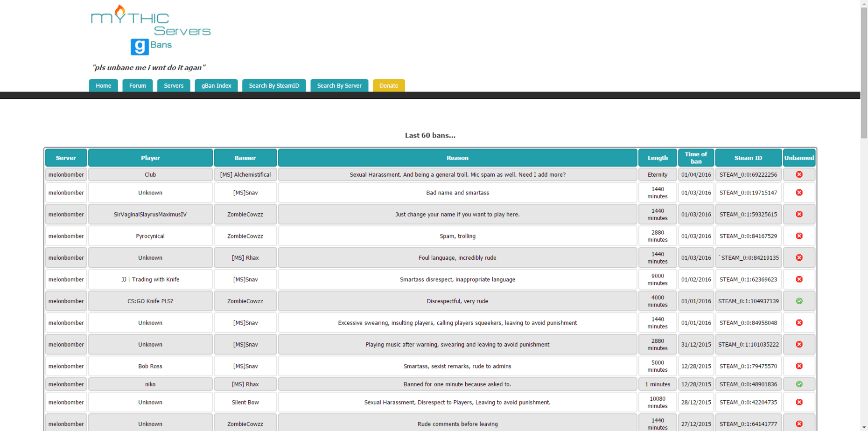The height and width of the screenshot is (431, 868).
Task: Click the 'Bad name and smartass' reason
Action: coord(457,193)
